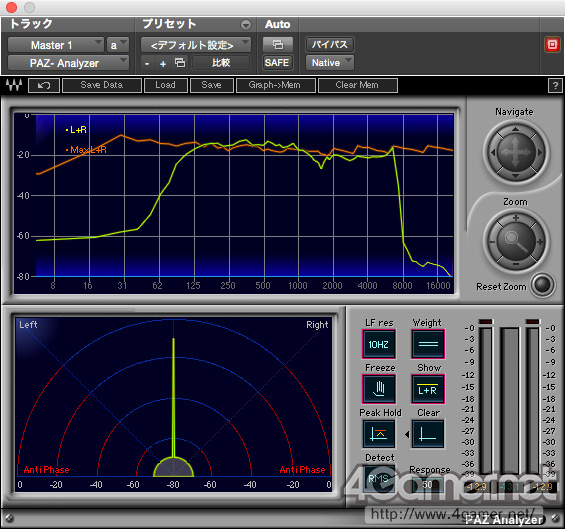Screen dimensions: 565x529
Task: Click the Navigate left arrow
Action: (x=493, y=152)
